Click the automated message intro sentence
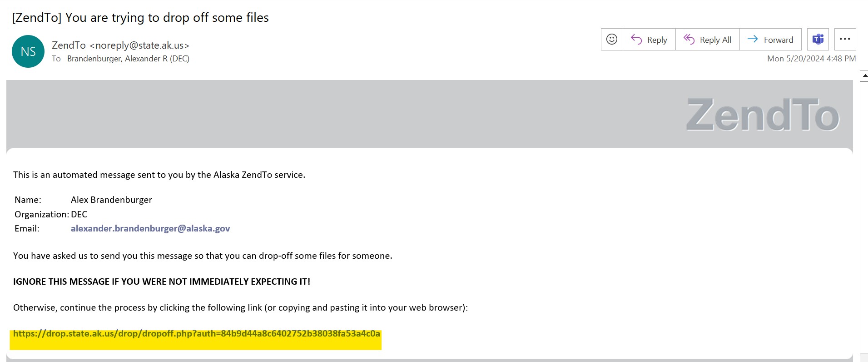 coord(159,175)
